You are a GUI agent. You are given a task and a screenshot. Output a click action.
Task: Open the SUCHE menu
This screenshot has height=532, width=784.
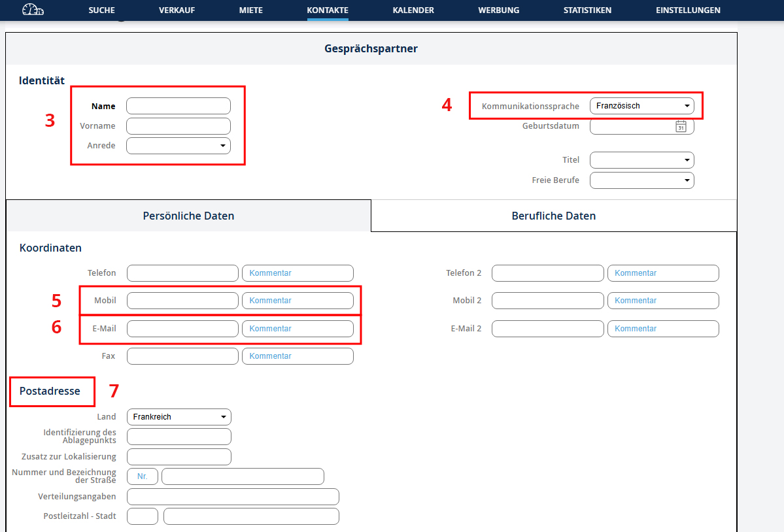(x=101, y=10)
